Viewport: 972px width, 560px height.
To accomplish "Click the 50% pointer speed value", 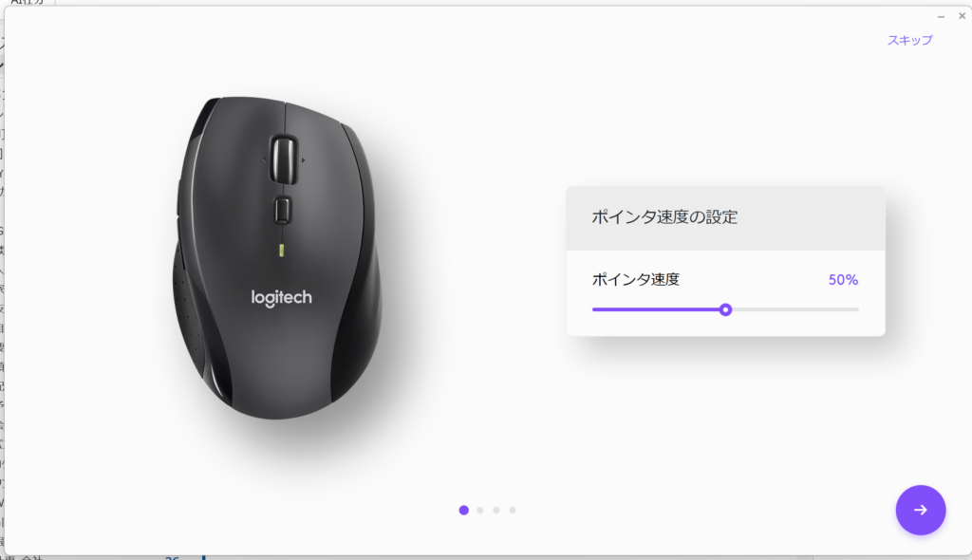I will point(843,280).
